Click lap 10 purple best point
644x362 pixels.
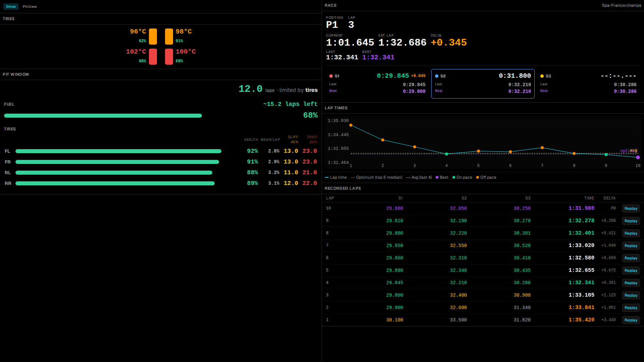coord(638,158)
